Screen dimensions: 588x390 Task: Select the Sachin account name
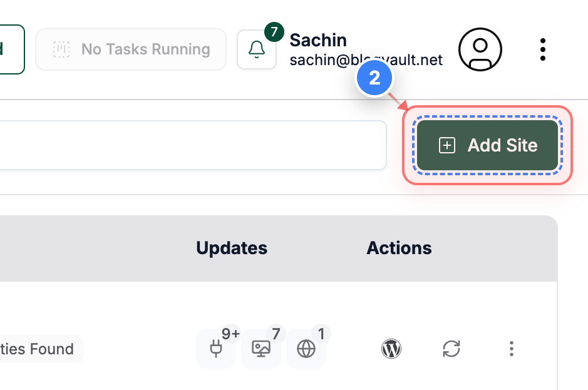pos(318,40)
